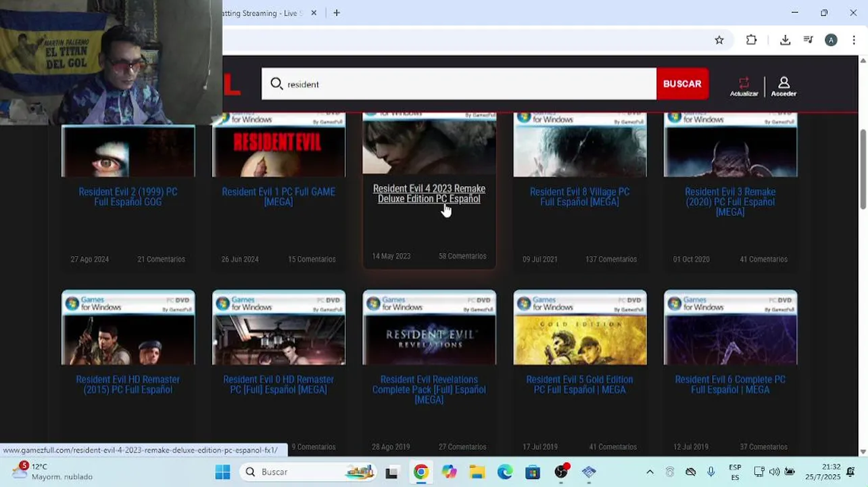Screen dimensions: 868x487
Task: Click the Resident Evil 3 Remake cover image
Action: pyautogui.click(x=731, y=145)
